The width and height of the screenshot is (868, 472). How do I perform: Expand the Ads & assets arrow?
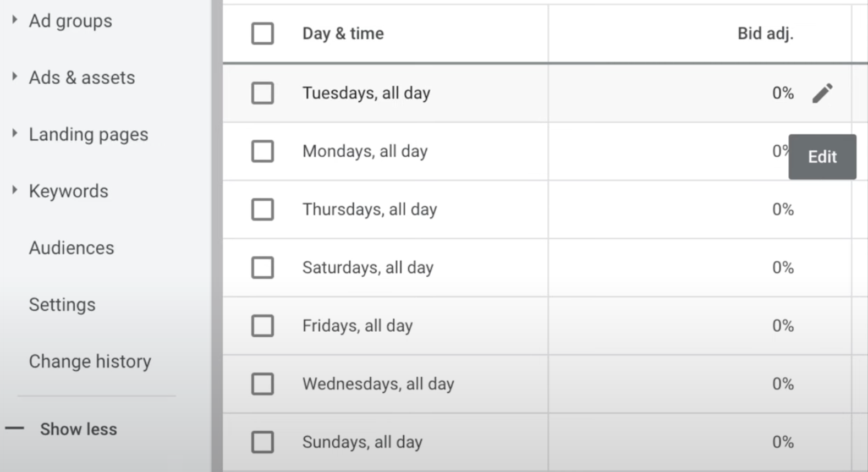click(15, 77)
